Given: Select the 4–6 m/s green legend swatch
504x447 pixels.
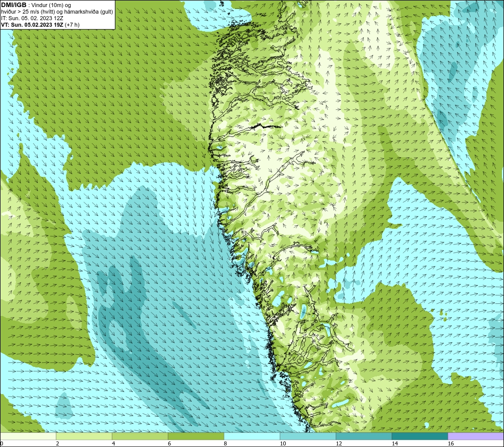Looking at the screenshot, I should tap(140, 436).
